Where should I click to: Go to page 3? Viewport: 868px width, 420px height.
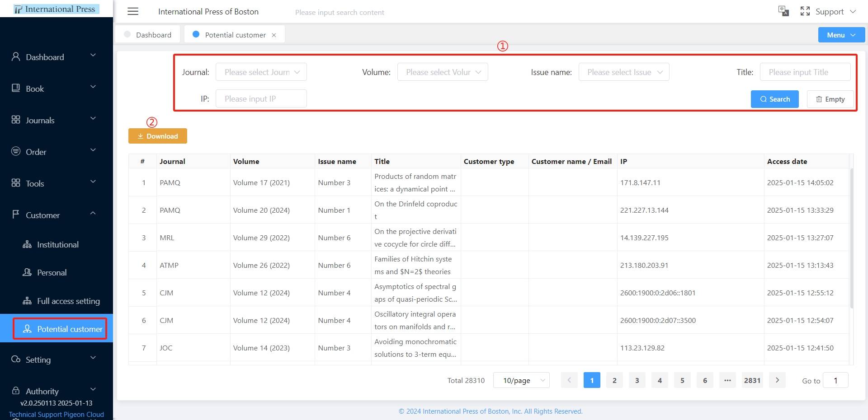637,380
